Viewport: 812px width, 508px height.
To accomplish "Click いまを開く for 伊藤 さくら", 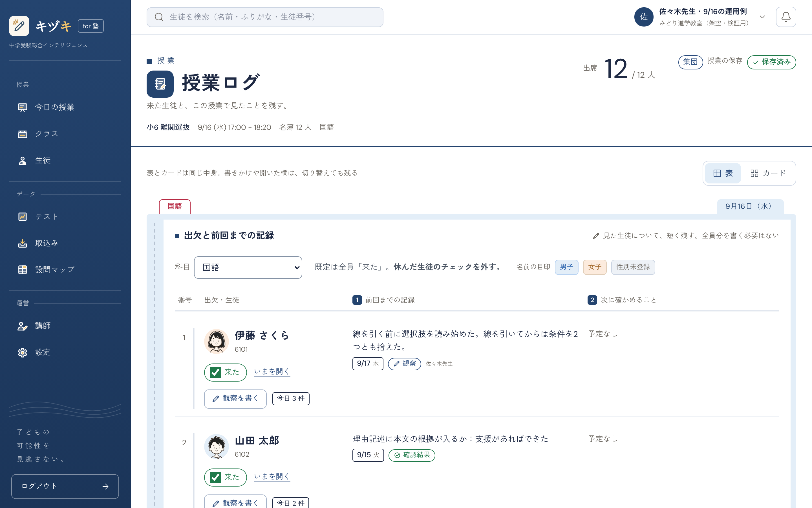I will [272, 372].
